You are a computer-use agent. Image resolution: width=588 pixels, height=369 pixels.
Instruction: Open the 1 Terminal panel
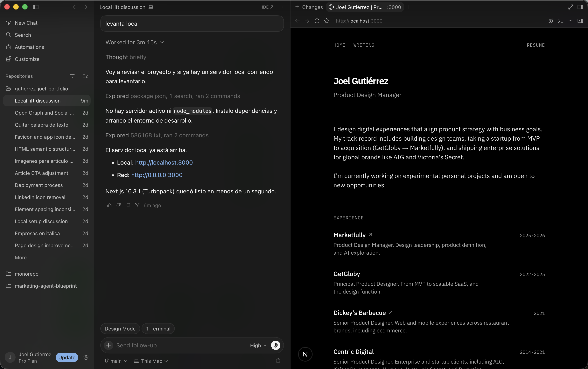[158, 329]
